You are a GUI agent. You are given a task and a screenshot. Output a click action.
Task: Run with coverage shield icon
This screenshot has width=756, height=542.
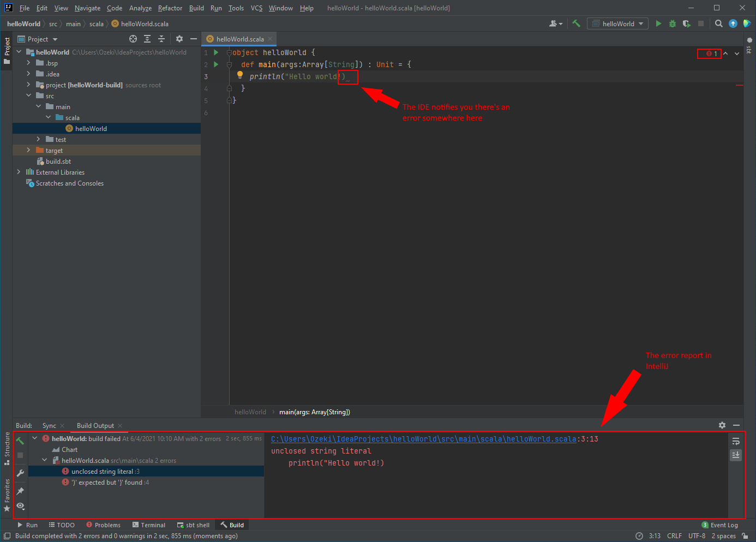coord(687,23)
